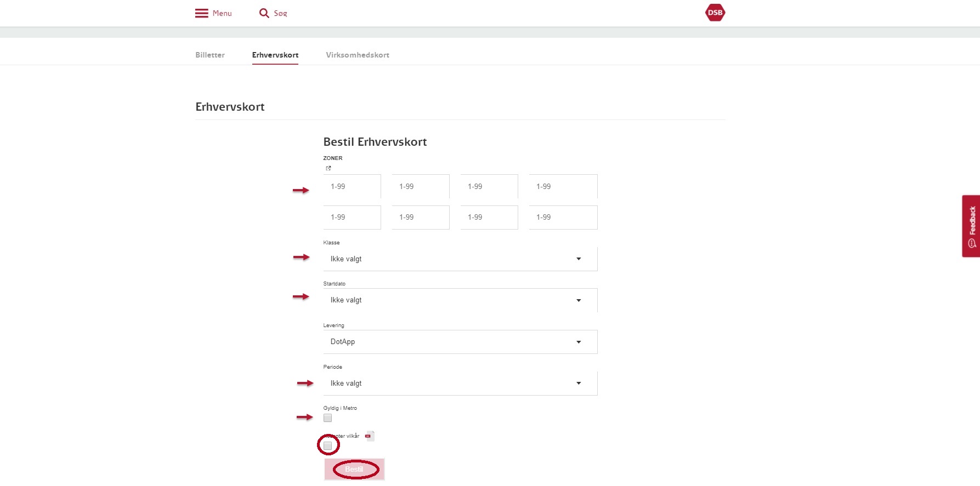The image size is (980, 486).
Task: Select the last zone field in second row
Action: 563,218
